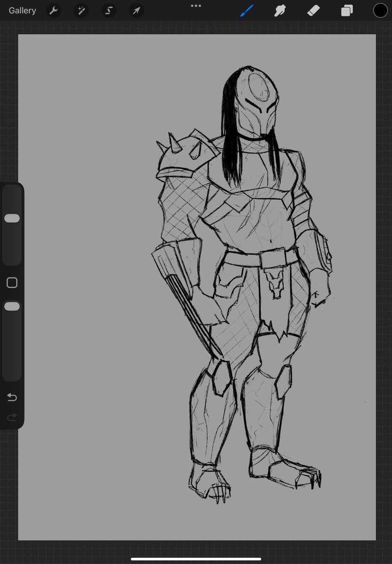Open the Actions wrench menu
Image resolution: width=392 pixels, height=564 pixels.
pos(54,10)
